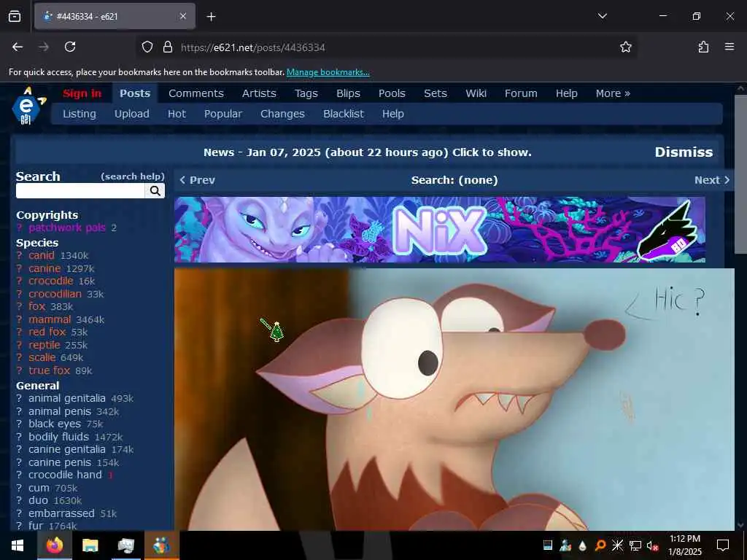Click the news headline to show it

pyautogui.click(x=368, y=152)
